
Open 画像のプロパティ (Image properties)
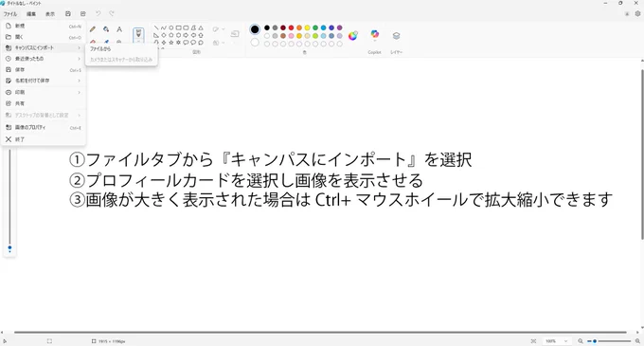click(x=44, y=128)
